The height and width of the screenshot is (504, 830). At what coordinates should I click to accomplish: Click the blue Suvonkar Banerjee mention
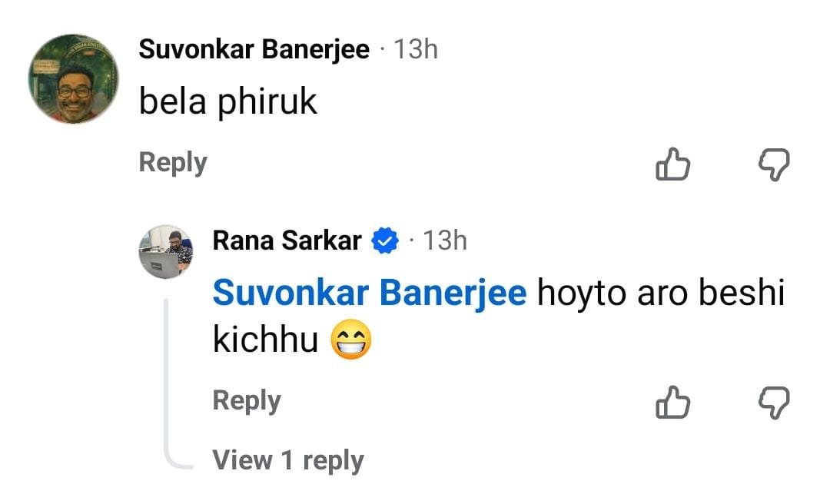pyautogui.click(x=369, y=294)
